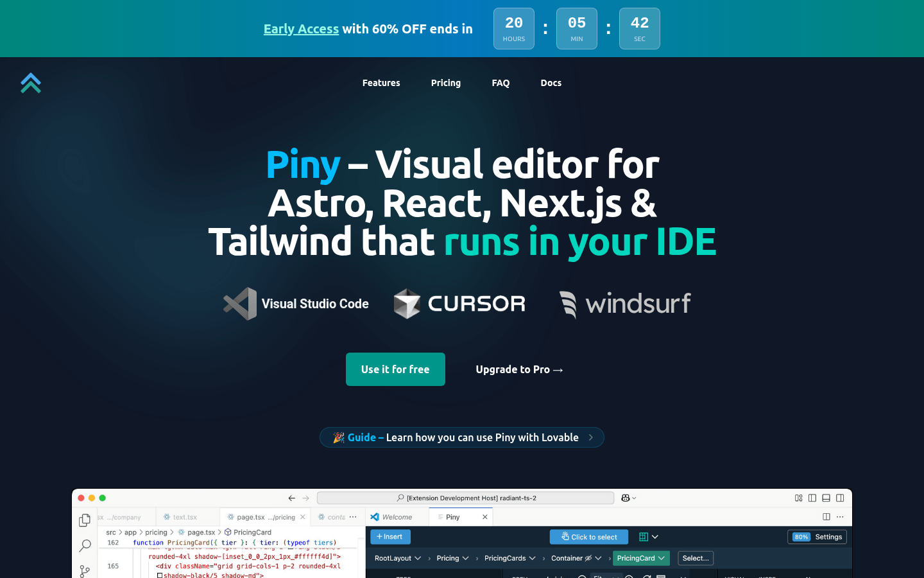Viewport: 924px width, 578px height.
Task: Open the Features nav item
Action: (381, 83)
